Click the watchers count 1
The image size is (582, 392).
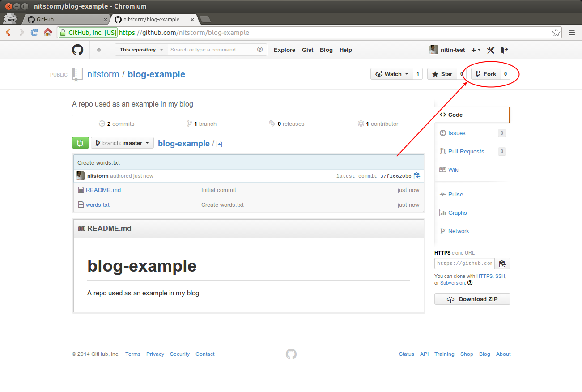coord(418,74)
